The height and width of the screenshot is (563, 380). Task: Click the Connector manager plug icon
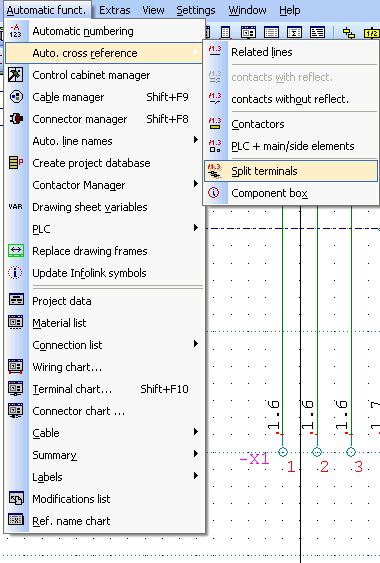pos(16,119)
